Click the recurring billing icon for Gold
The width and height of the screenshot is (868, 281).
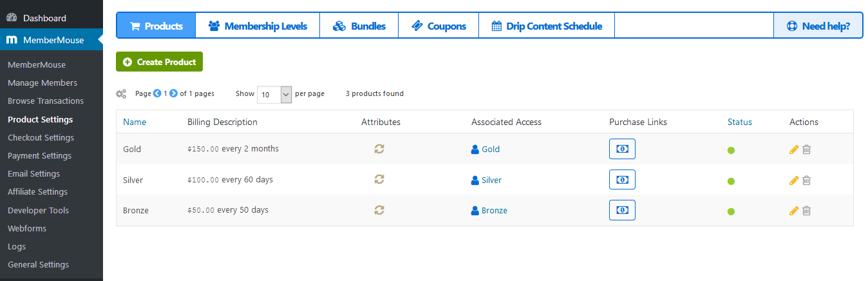(x=379, y=149)
